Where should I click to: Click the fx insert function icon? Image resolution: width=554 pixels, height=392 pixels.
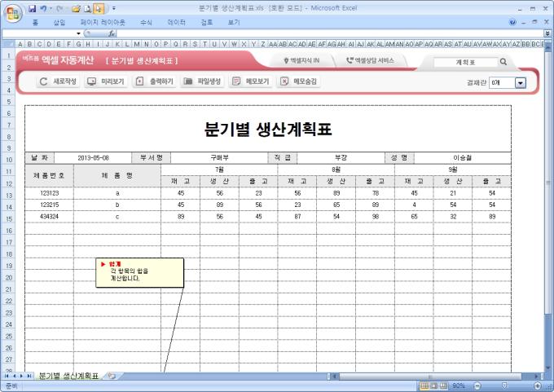click(112, 33)
